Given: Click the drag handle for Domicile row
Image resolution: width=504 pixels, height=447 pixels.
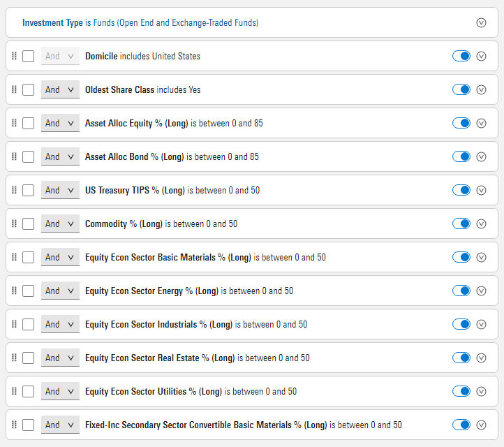Looking at the screenshot, I should [x=14, y=56].
